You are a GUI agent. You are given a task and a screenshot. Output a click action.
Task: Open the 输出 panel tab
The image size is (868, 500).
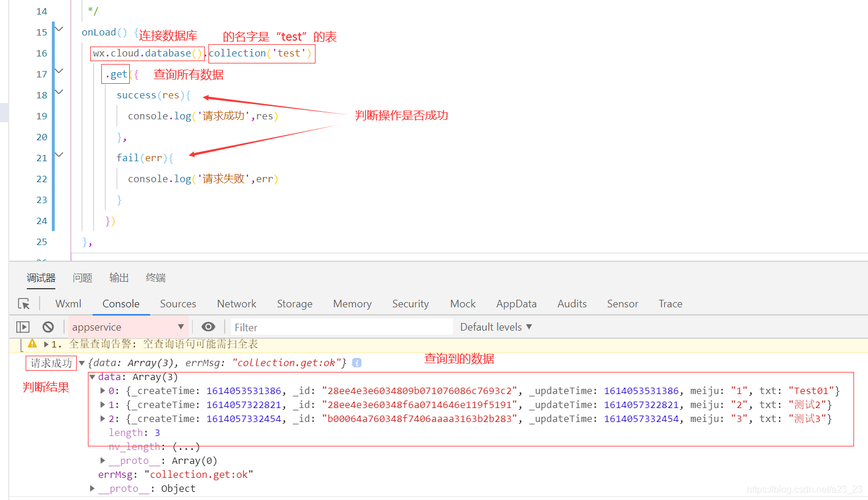pyautogui.click(x=119, y=278)
